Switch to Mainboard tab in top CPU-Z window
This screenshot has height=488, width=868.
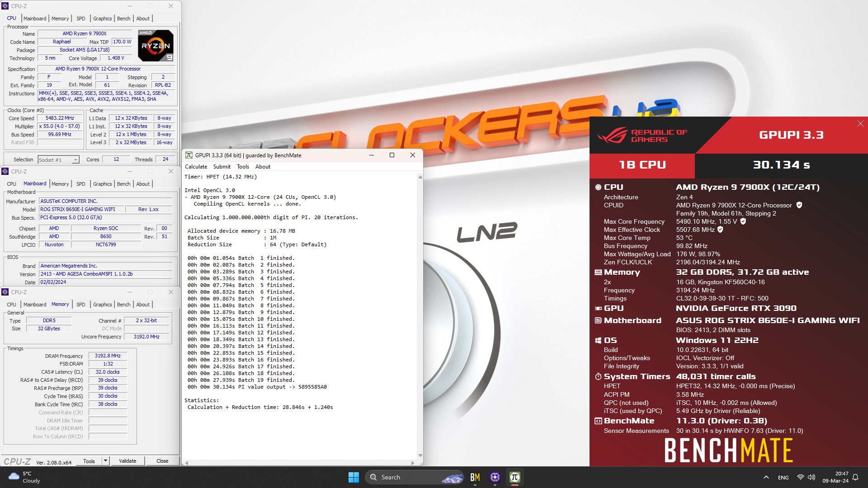(x=35, y=19)
